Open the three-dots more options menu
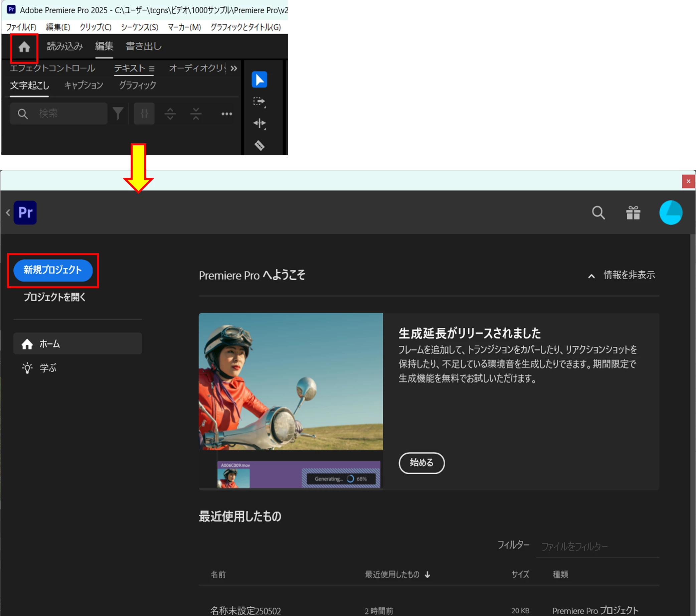The image size is (696, 616). coord(226,114)
